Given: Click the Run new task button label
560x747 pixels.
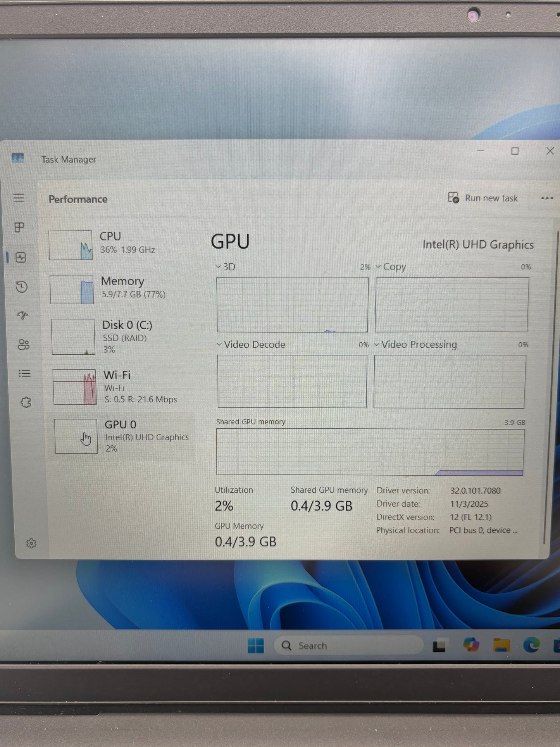Looking at the screenshot, I should pos(491,198).
